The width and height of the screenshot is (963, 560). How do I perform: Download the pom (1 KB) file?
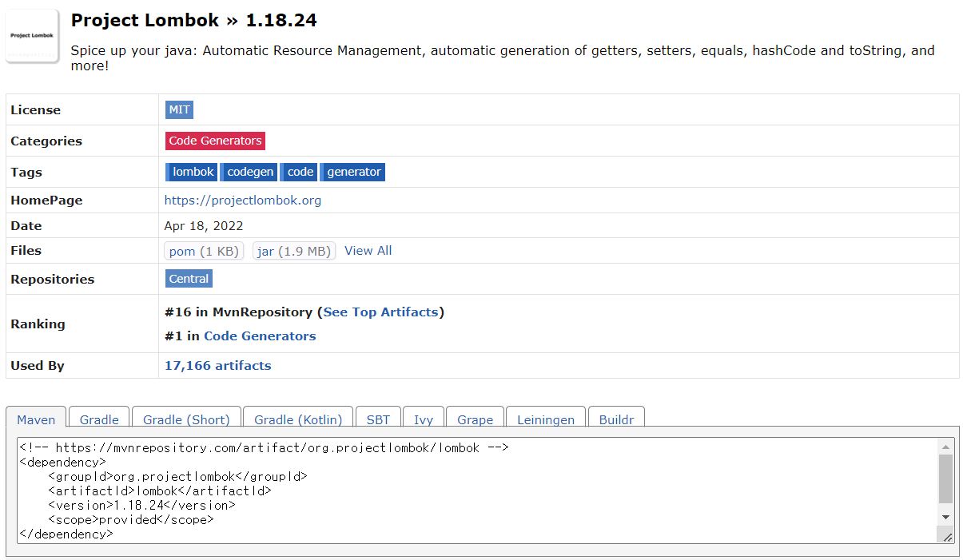[x=204, y=251]
